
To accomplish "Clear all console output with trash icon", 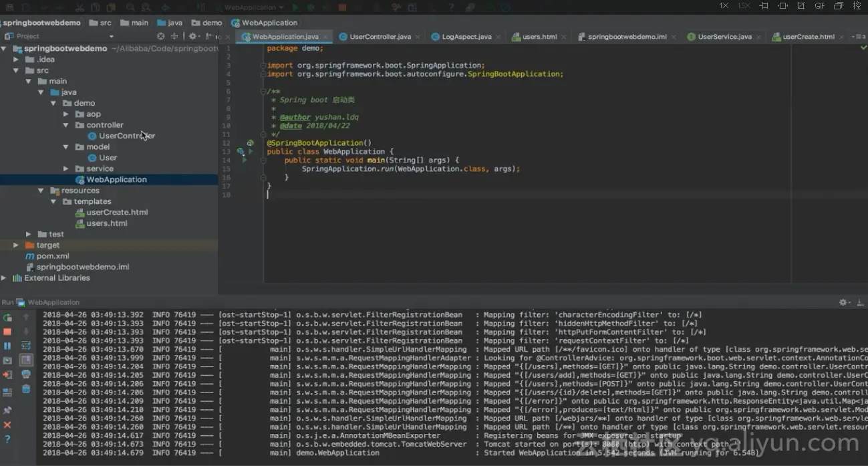I will (26, 389).
